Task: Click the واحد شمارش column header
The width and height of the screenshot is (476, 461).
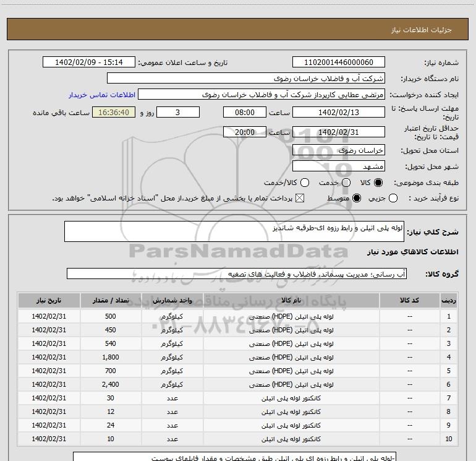Action: [172, 300]
